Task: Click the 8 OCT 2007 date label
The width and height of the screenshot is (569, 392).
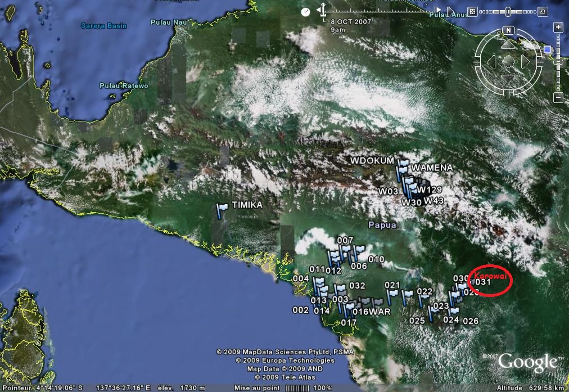Action: [x=350, y=21]
